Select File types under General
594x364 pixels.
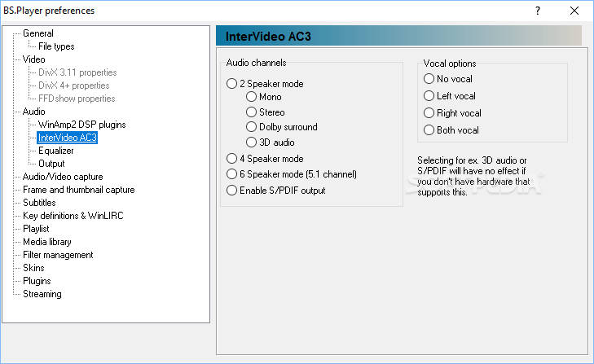point(56,46)
